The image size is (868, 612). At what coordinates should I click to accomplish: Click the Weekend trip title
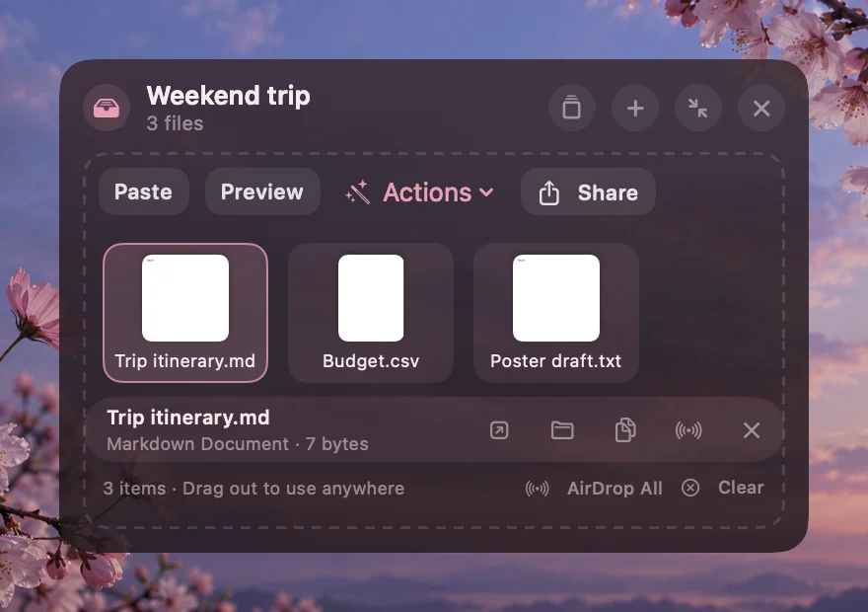228,96
